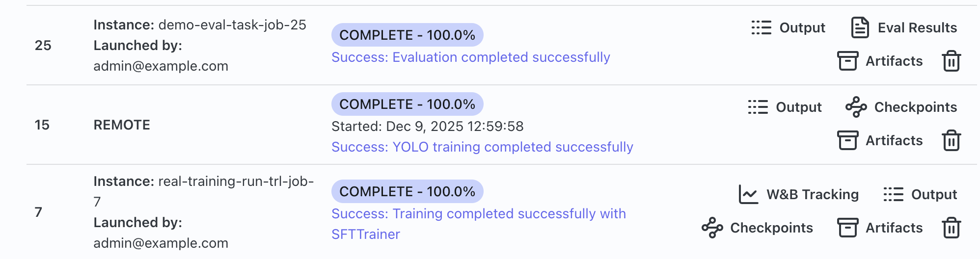
Task: Remove job 7 using trash icon
Action: (x=951, y=228)
